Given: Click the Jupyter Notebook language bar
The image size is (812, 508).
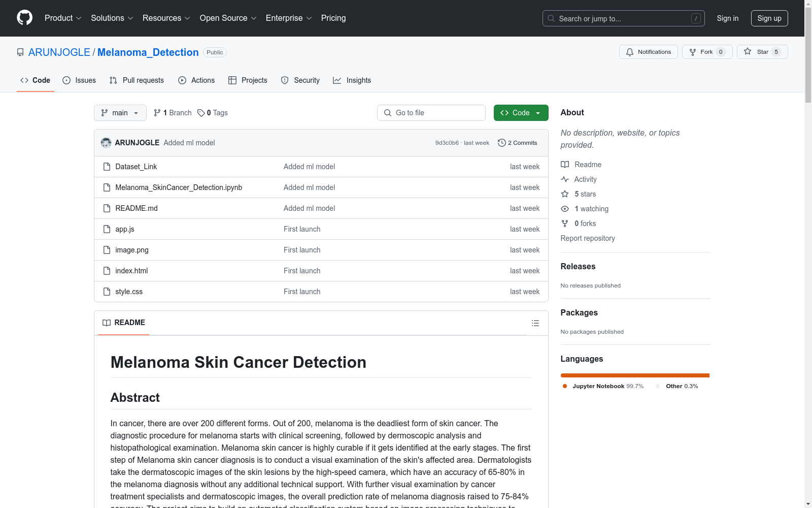Looking at the screenshot, I should click(x=635, y=375).
